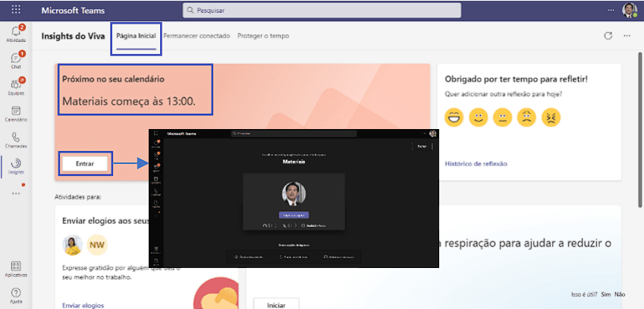Show more apps via sidebar ellipsis
The image size is (644, 309).
tap(17, 193)
